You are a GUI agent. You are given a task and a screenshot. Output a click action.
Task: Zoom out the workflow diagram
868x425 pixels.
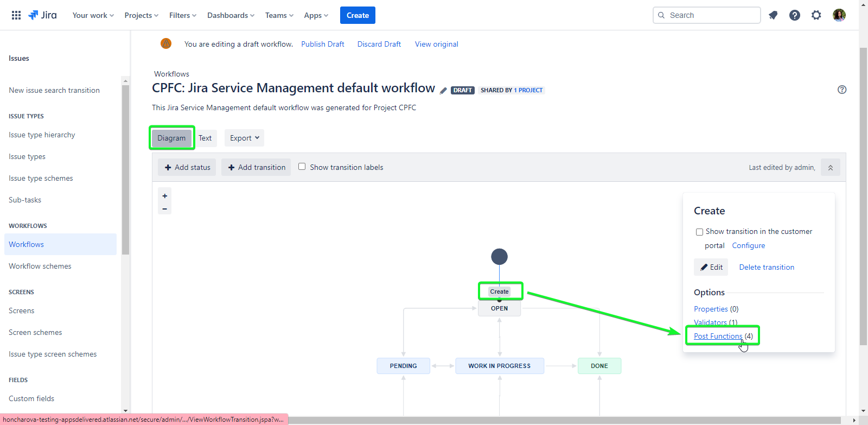[165, 209]
